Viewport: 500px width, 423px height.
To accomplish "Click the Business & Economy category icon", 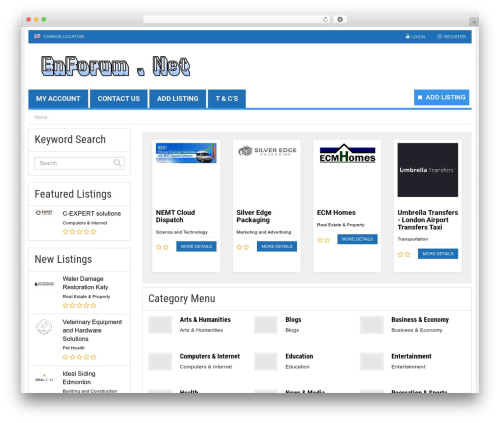I will [x=372, y=325].
